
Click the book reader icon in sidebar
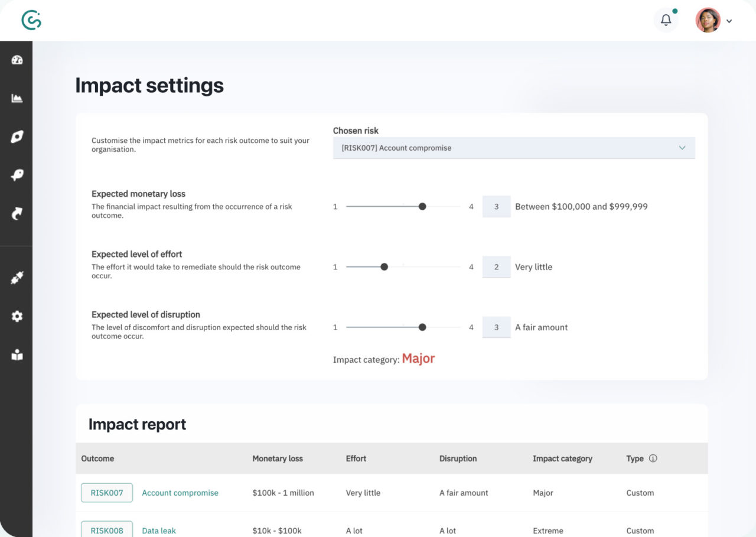[x=17, y=355]
